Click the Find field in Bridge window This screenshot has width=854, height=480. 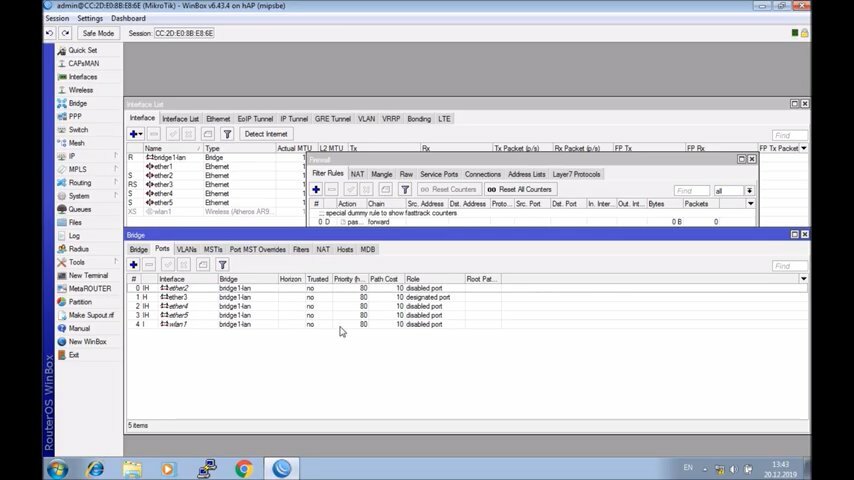[x=789, y=266]
